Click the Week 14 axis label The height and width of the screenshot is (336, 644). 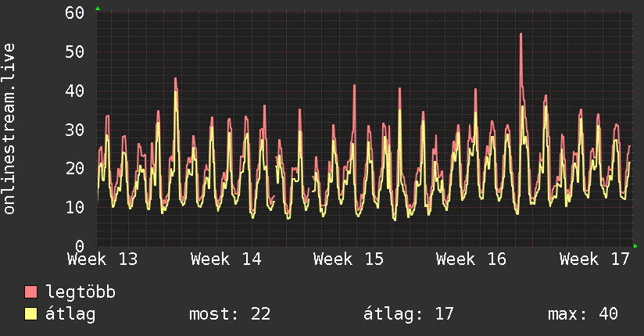click(226, 259)
